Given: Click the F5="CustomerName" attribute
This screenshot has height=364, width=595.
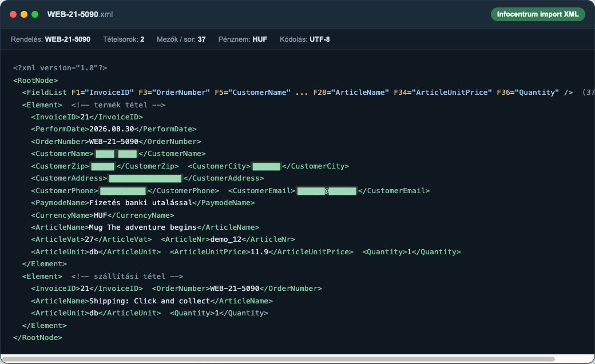Looking at the screenshot, I should [253, 93].
